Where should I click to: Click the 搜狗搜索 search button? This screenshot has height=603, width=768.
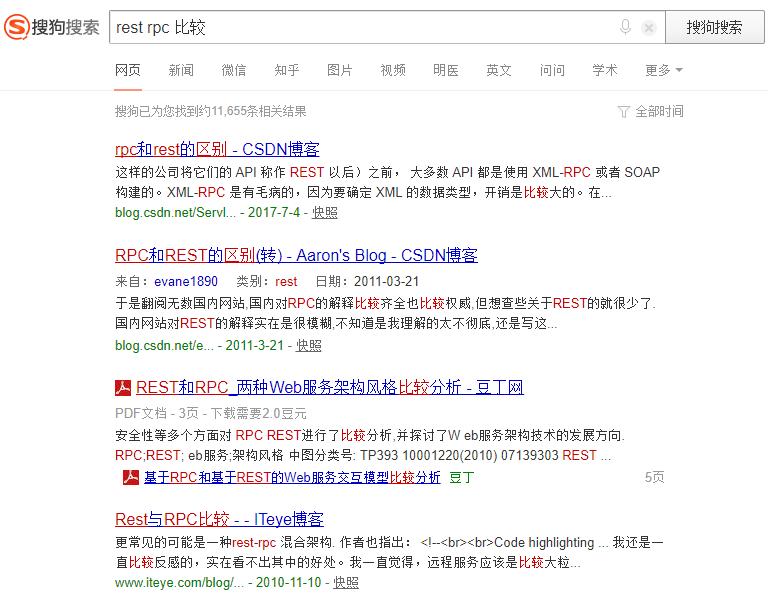point(714,27)
